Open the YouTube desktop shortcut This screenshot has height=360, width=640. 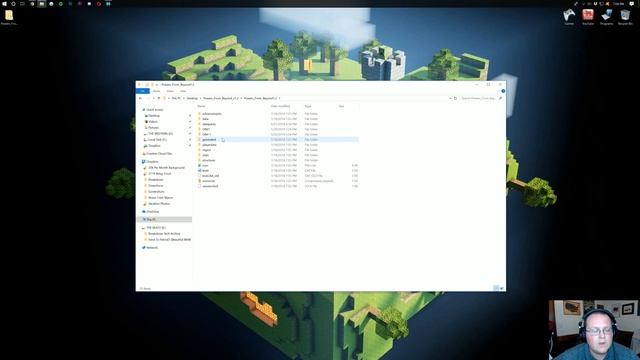[588, 17]
